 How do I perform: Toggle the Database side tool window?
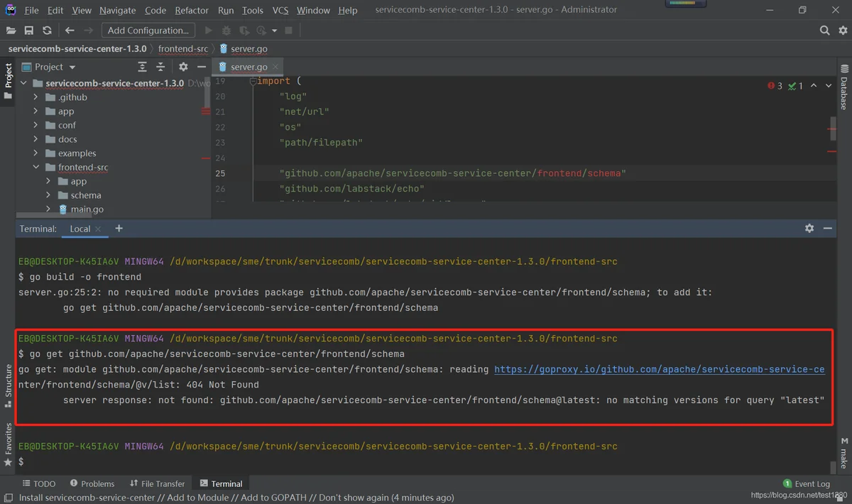pyautogui.click(x=844, y=88)
